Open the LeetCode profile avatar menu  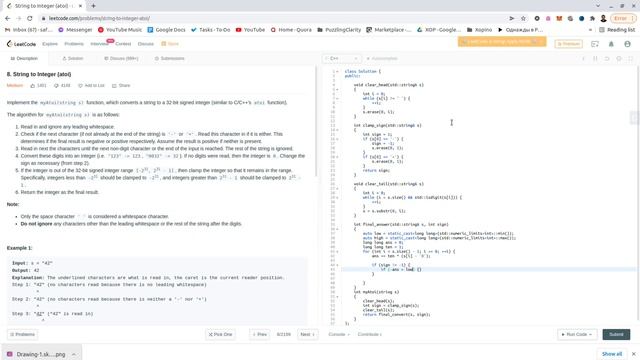coord(627,44)
